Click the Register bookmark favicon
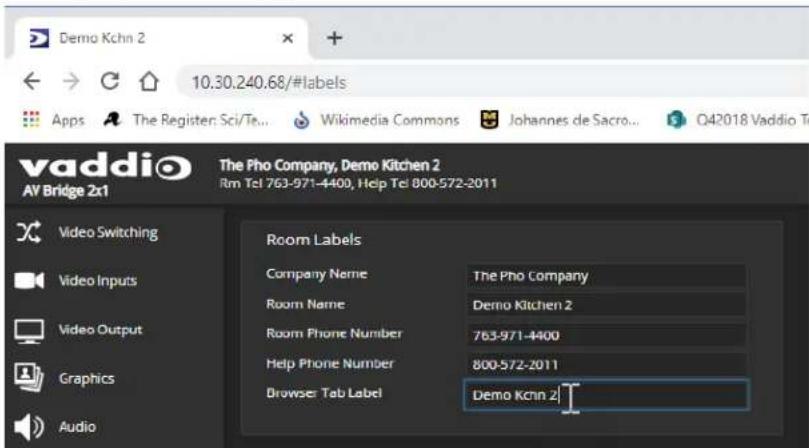809x448 pixels. point(112,120)
